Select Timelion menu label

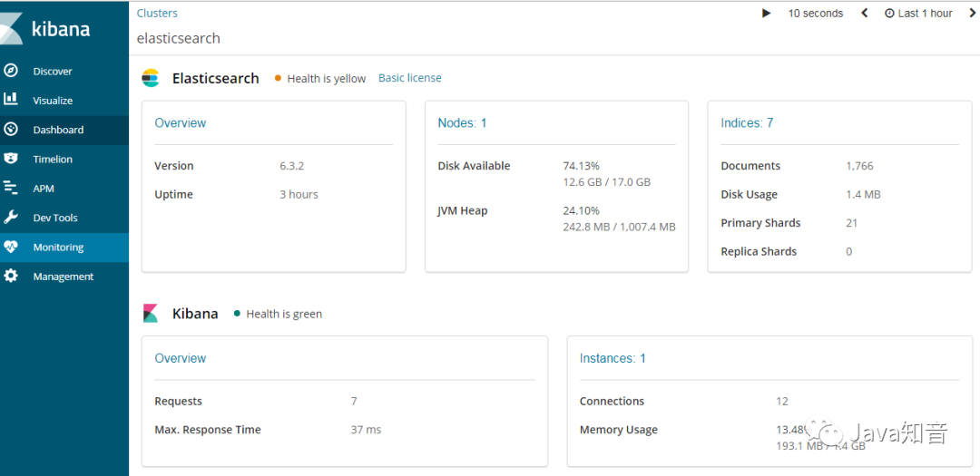coord(53,160)
